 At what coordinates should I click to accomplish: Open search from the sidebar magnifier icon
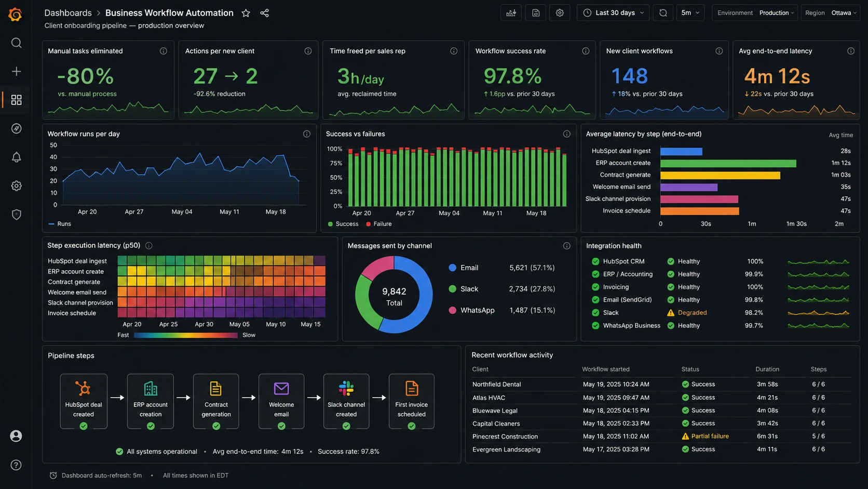(x=16, y=43)
